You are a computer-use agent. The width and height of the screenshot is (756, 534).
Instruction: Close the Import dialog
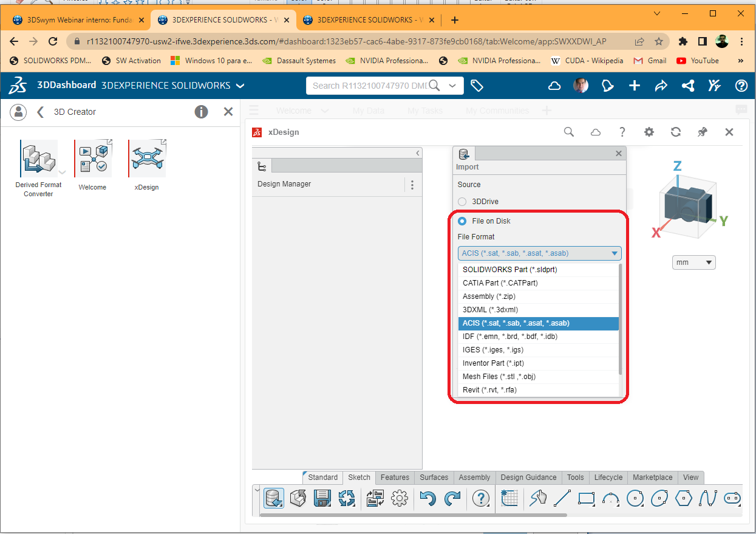pyautogui.click(x=619, y=154)
